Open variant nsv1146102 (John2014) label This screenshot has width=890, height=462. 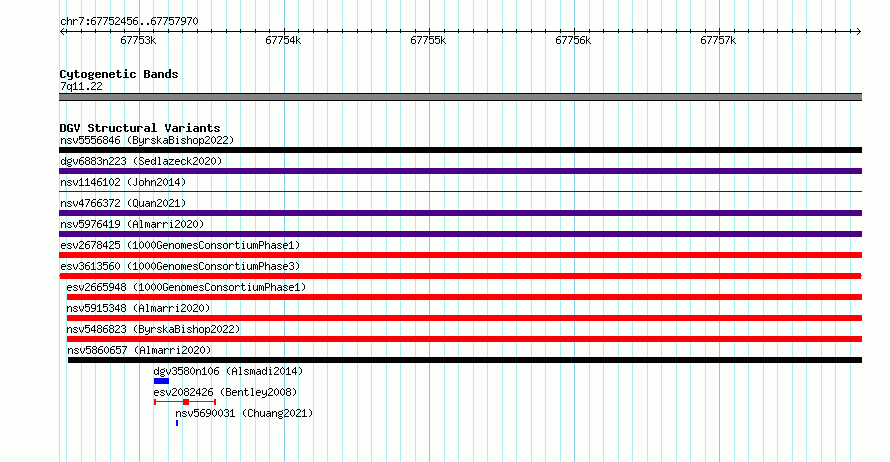click(123, 182)
